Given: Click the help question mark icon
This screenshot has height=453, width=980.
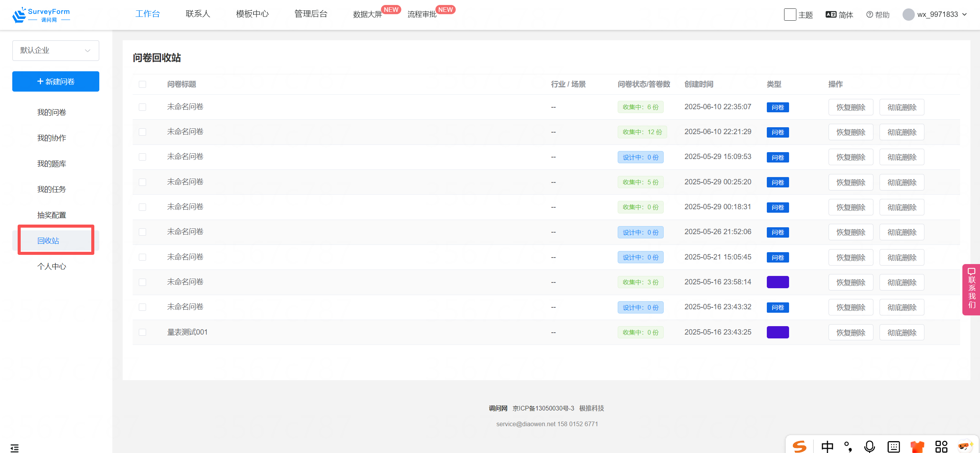Looking at the screenshot, I should pos(869,15).
